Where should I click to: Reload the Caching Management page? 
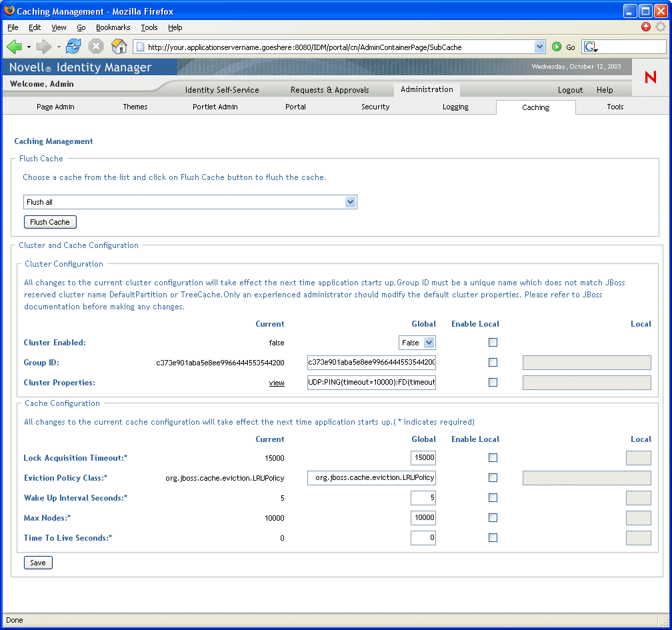pyautogui.click(x=73, y=46)
